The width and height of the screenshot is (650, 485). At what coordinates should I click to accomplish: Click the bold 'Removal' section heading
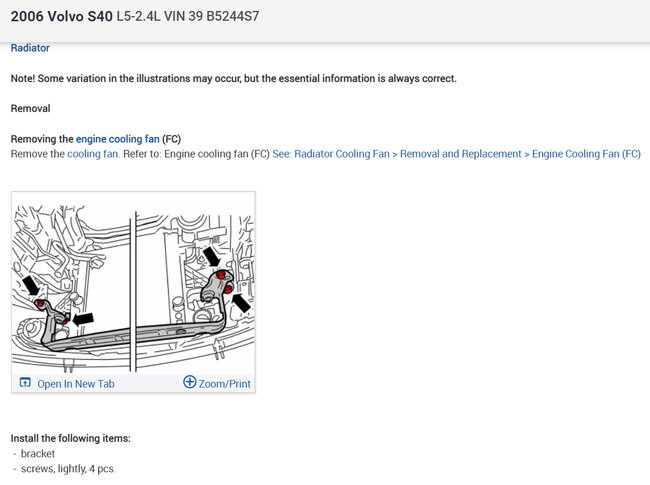click(x=30, y=109)
